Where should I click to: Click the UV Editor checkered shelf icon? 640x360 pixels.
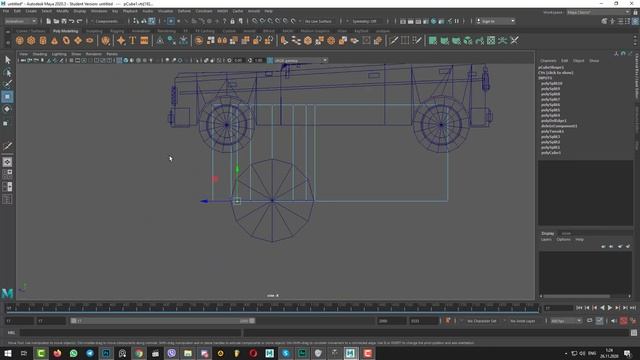491,40
